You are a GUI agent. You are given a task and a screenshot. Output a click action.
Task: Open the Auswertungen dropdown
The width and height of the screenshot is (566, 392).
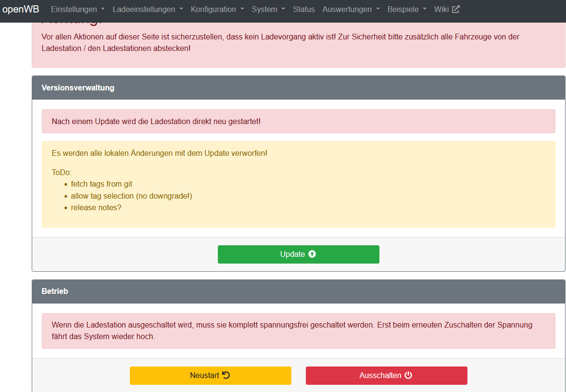[x=351, y=10]
